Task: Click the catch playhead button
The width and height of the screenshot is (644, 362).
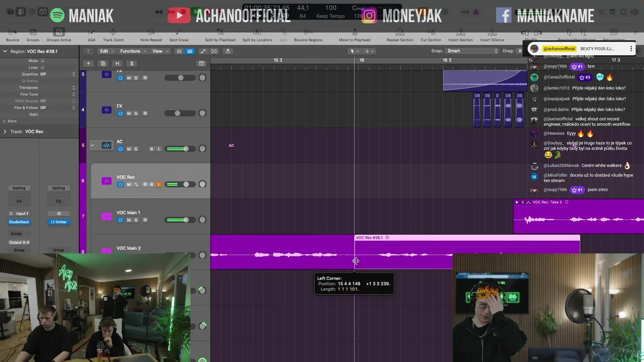Action: pos(227,51)
